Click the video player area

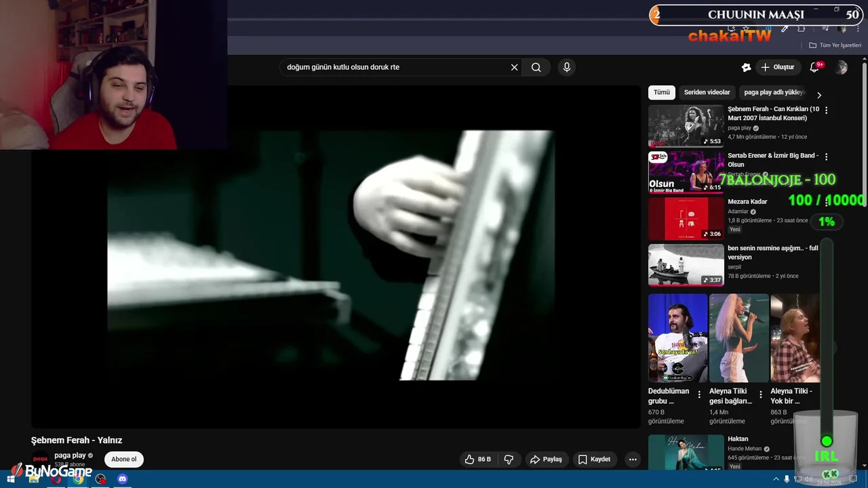point(336,257)
